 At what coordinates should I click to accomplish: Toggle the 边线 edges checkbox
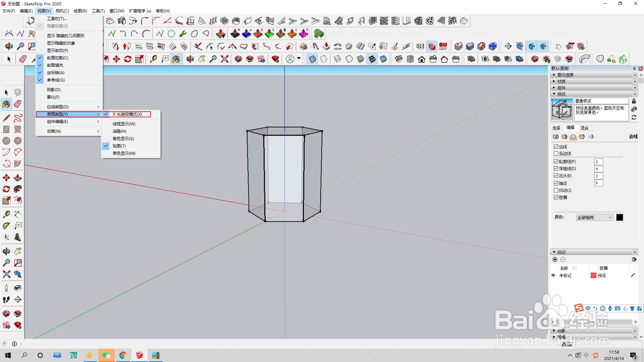pyautogui.click(x=556, y=147)
